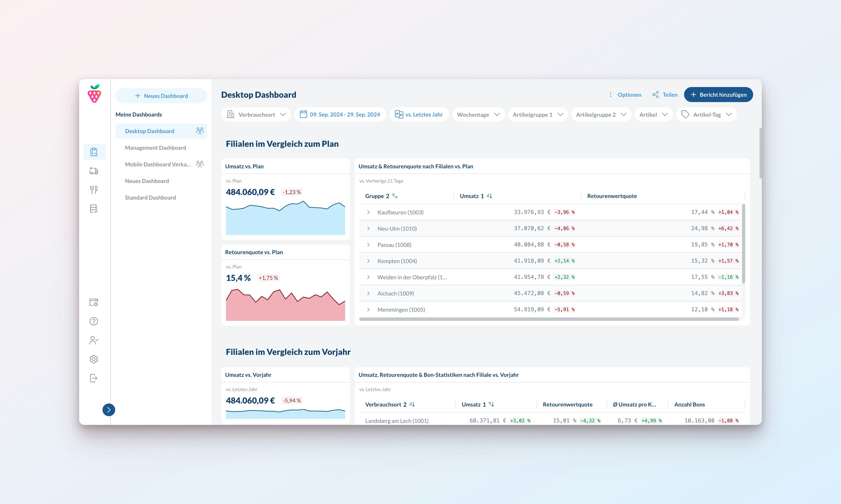Click Neues Dashboard create button

point(161,96)
